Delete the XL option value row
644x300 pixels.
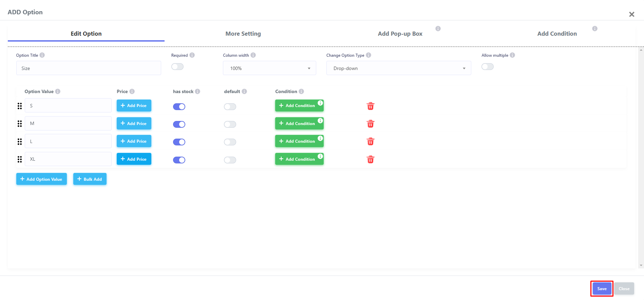tap(371, 159)
